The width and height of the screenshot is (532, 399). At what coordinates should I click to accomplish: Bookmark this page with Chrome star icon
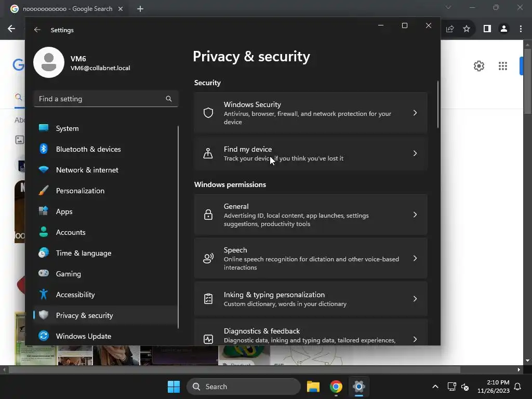click(x=467, y=29)
